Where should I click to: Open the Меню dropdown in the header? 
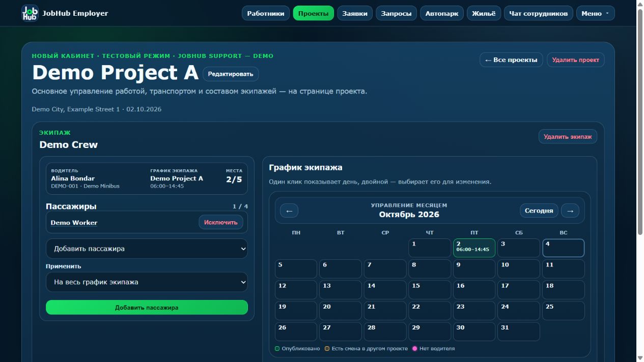click(595, 13)
